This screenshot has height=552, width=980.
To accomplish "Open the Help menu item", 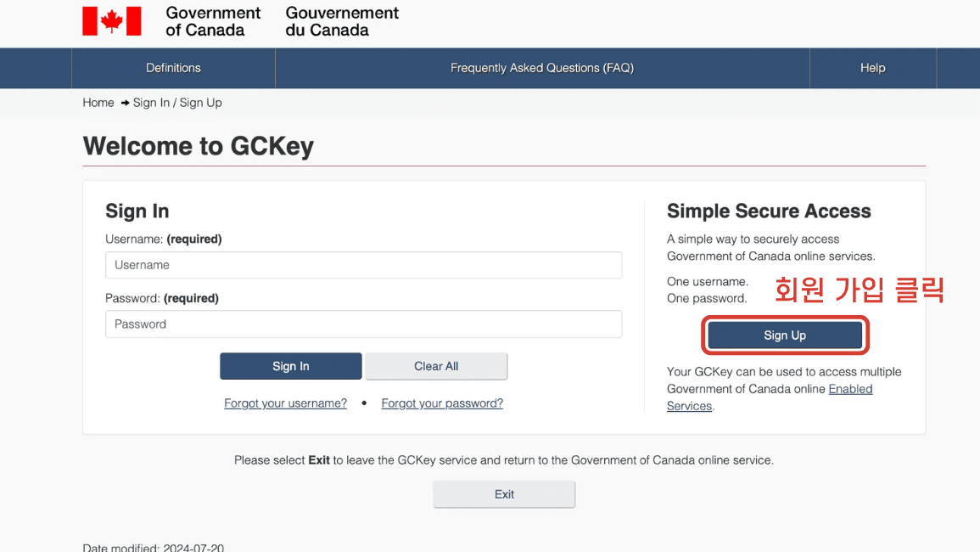I will click(x=872, y=68).
